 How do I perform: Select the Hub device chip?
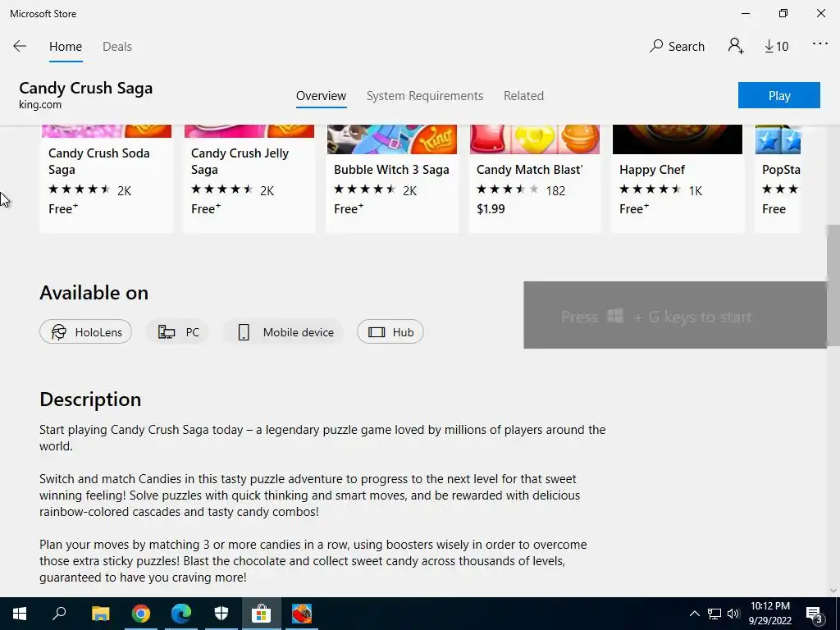click(x=390, y=332)
